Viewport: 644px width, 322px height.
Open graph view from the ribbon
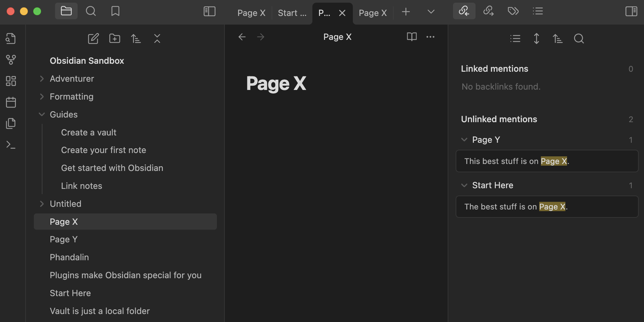coord(11,60)
